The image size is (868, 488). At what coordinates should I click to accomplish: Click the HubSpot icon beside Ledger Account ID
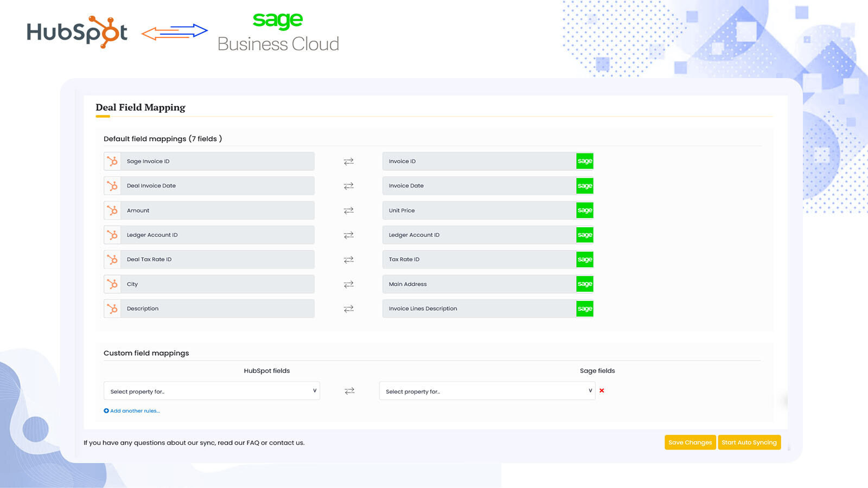click(112, 235)
